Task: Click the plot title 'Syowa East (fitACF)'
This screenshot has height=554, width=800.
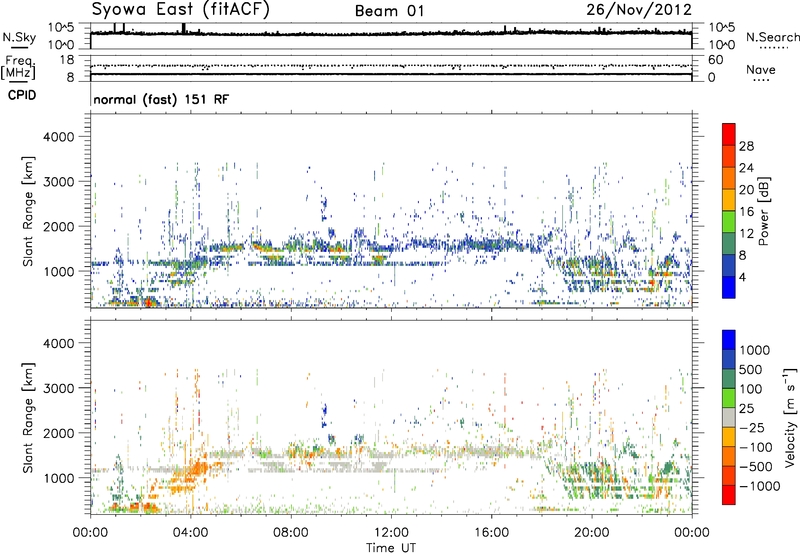Action: (181, 10)
